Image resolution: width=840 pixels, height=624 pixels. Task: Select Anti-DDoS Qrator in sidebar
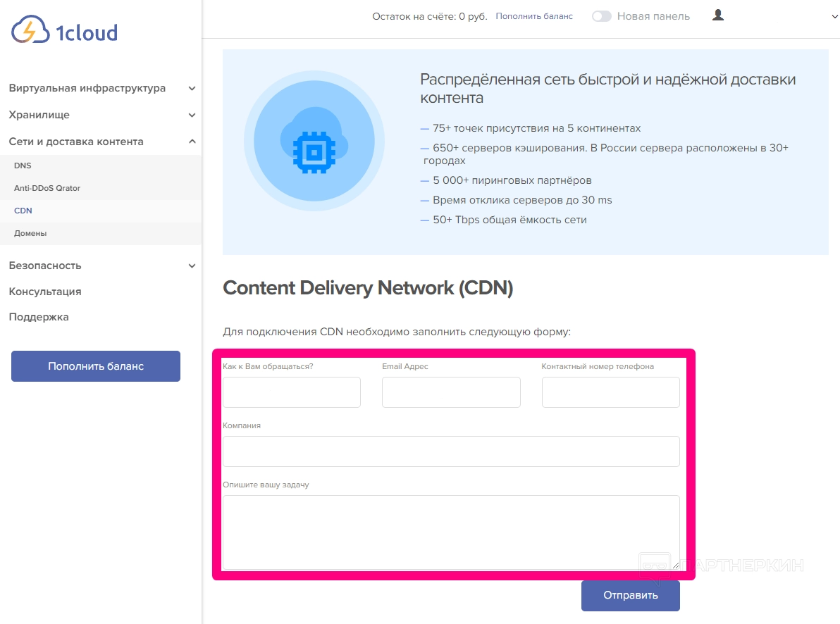(x=47, y=188)
